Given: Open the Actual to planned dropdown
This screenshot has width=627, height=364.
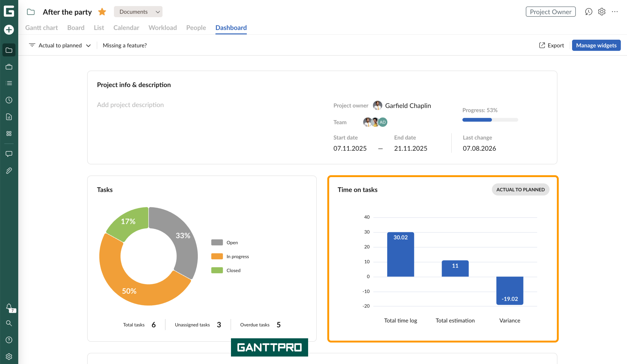Looking at the screenshot, I should tap(60, 45).
